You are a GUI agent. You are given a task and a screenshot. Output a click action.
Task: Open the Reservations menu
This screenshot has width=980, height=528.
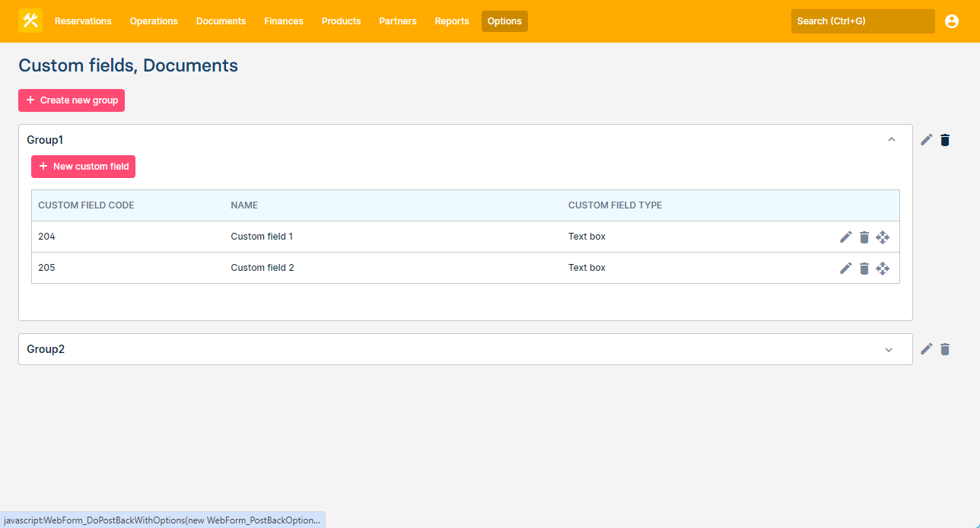click(x=83, y=21)
